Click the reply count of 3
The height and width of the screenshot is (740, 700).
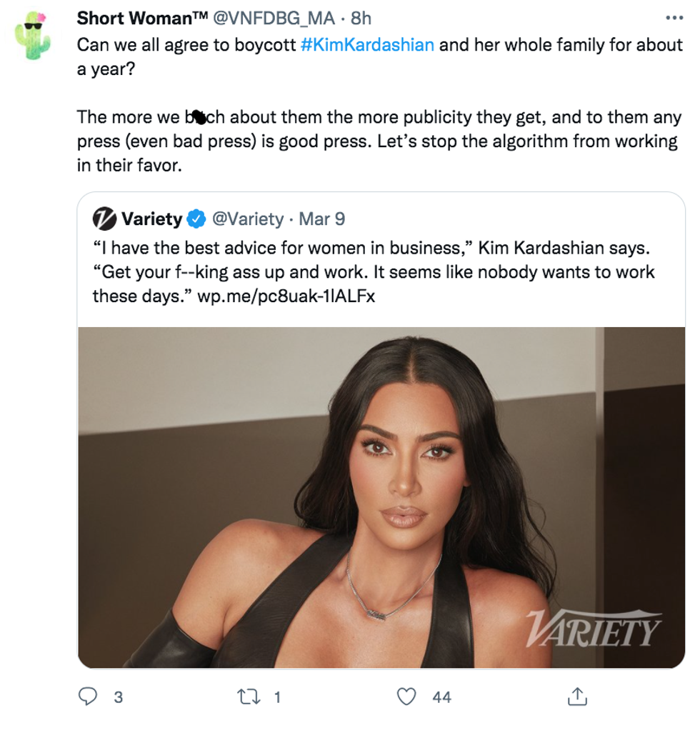pyautogui.click(x=118, y=697)
